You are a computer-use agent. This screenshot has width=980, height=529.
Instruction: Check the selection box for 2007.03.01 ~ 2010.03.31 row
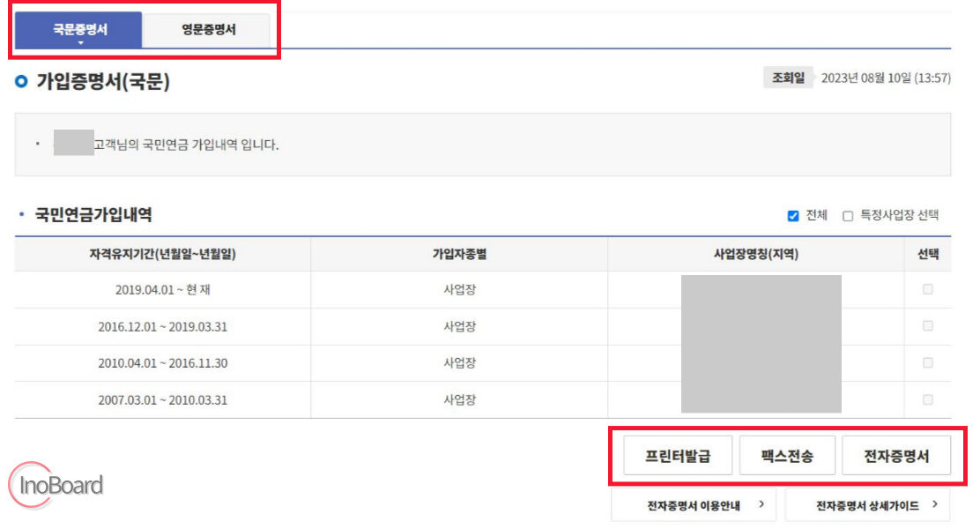pos(927,399)
